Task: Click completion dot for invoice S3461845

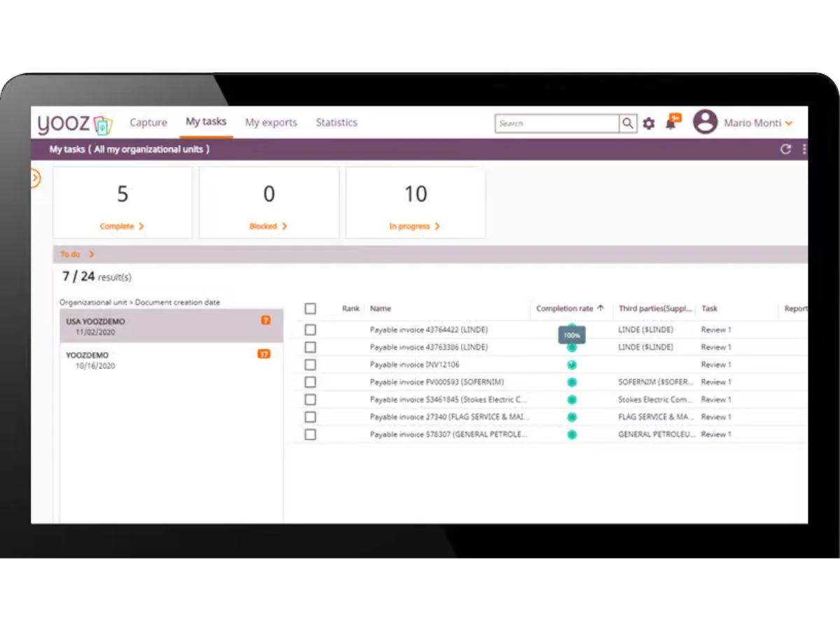Action: [572, 400]
